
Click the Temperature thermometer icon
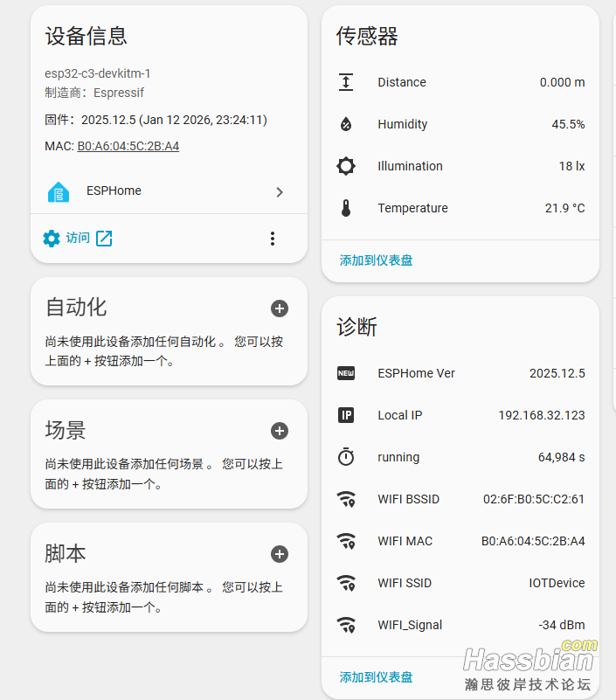pyautogui.click(x=346, y=208)
